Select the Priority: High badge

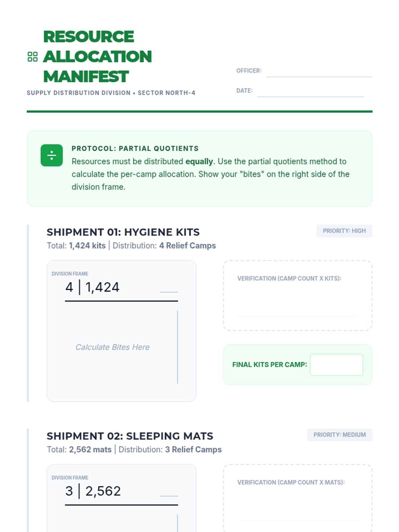(344, 231)
